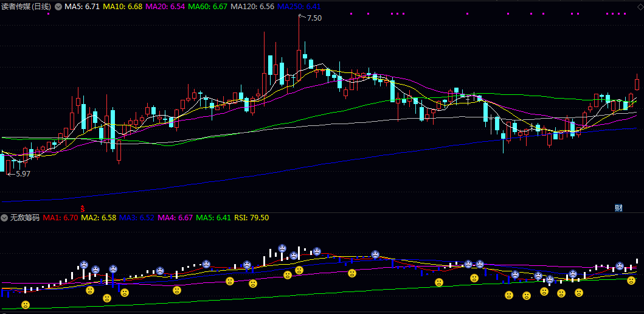Click the 7.50 high price label
This screenshot has height=314, width=644.
314,18
